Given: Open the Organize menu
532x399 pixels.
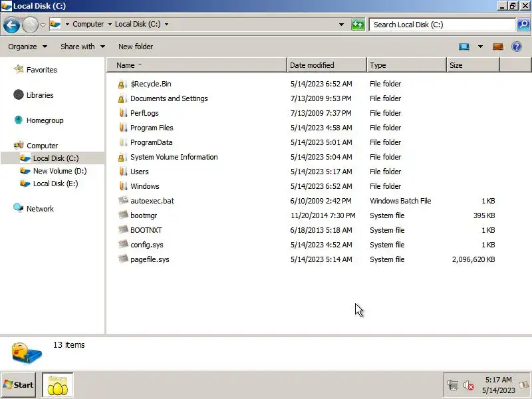Looking at the screenshot, I should pyautogui.click(x=27, y=47).
